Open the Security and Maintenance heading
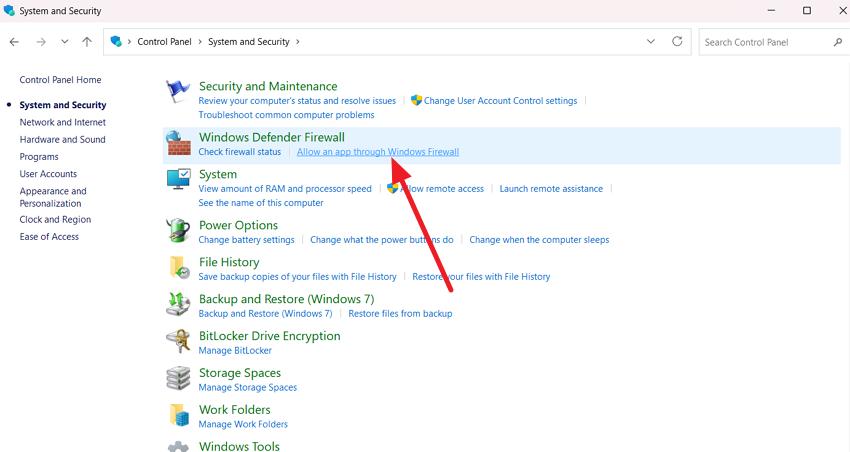The width and height of the screenshot is (850, 452). click(268, 86)
